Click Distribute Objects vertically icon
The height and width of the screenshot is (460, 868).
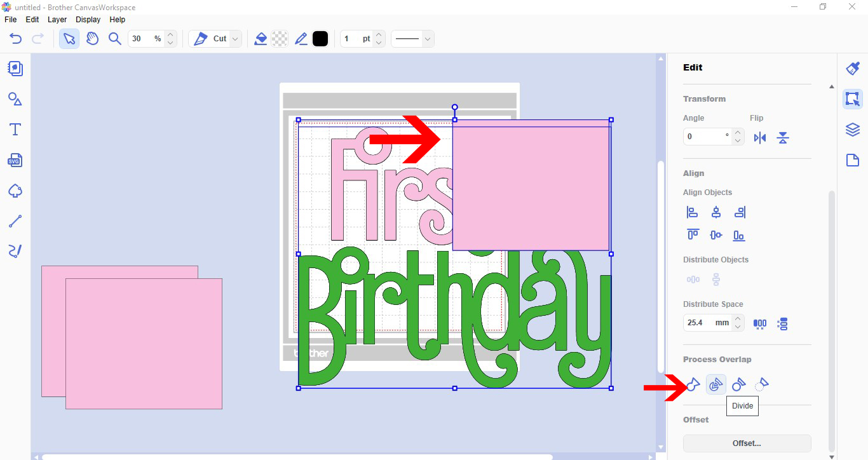716,280
